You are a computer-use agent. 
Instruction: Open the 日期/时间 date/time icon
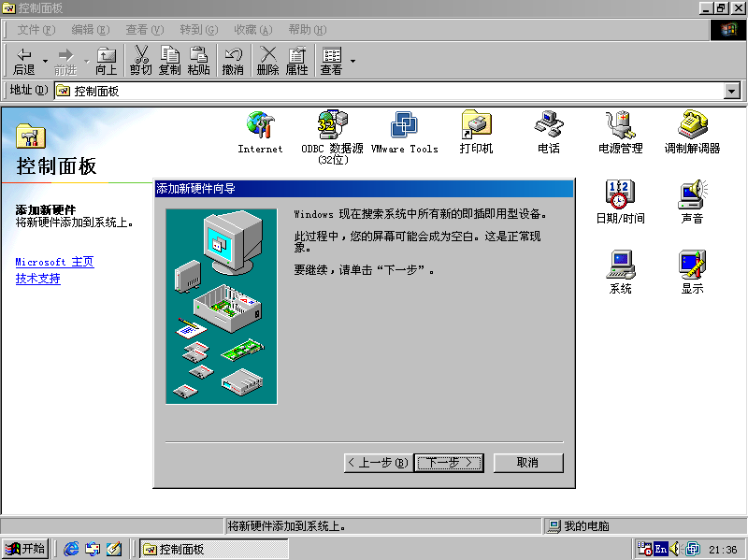point(620,202)
